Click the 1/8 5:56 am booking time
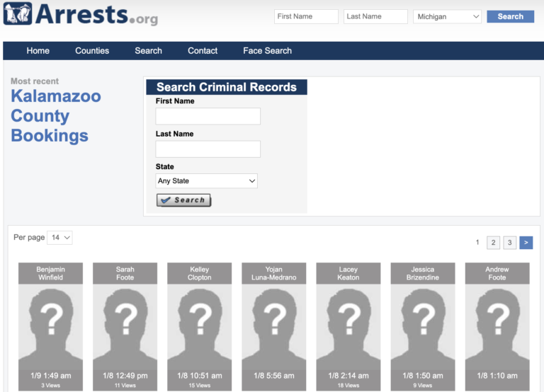 (x=273, y=376)
